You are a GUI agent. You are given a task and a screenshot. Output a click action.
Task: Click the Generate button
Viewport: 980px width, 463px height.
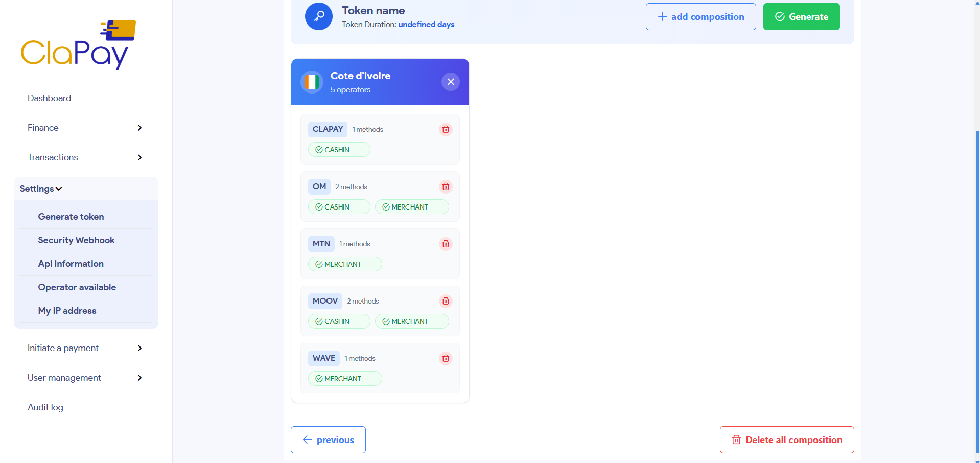[801, 16]
